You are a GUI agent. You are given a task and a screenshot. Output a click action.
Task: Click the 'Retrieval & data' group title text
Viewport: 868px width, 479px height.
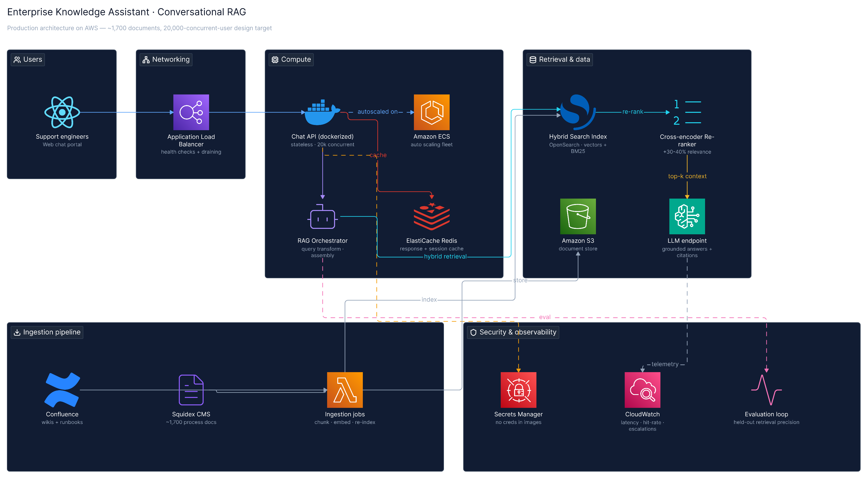pyautogui.click(x=564, y=59)
